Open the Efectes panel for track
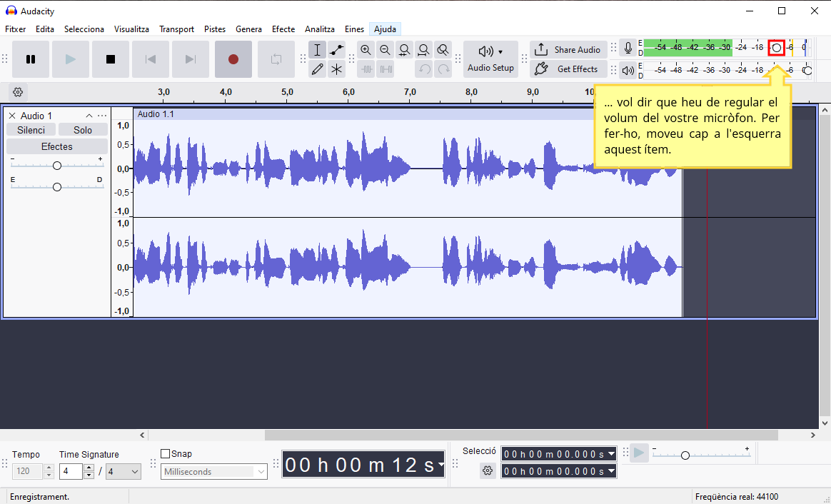 (x=56, y=147)
